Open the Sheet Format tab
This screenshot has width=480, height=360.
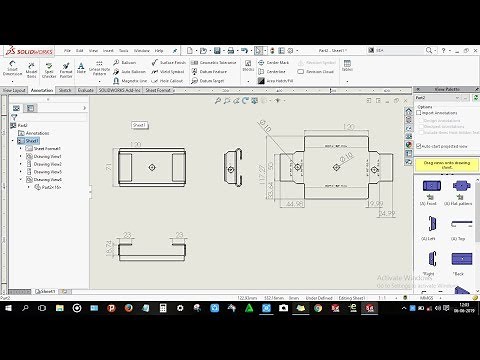coord(158,90)
